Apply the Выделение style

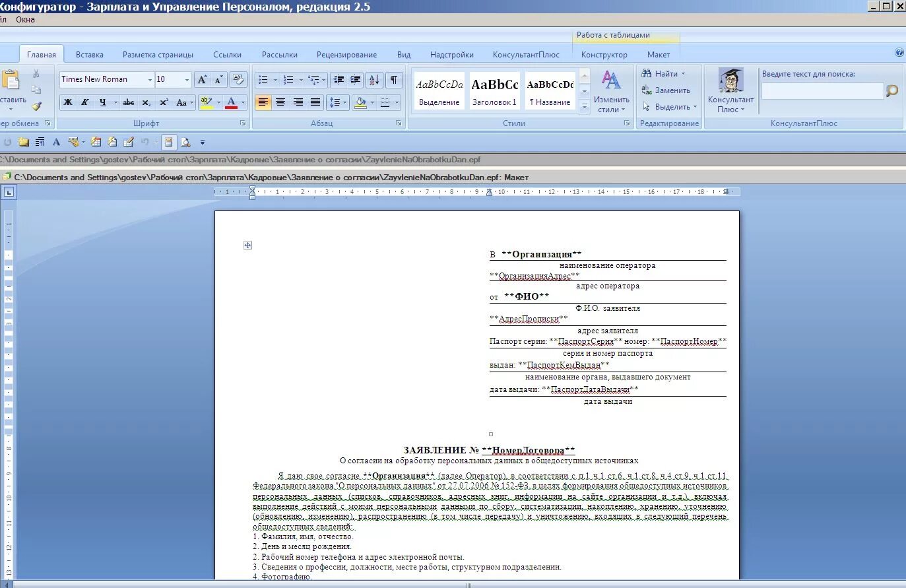click(x=439, y=91)
